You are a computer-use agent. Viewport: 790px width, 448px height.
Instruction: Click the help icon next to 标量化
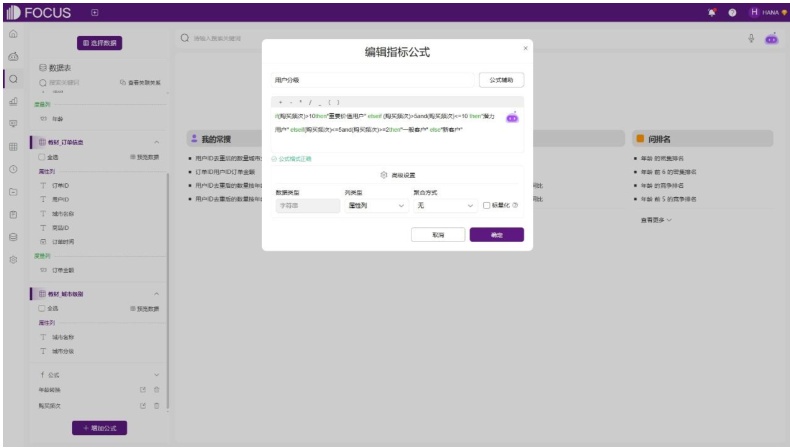coord(515,205)
